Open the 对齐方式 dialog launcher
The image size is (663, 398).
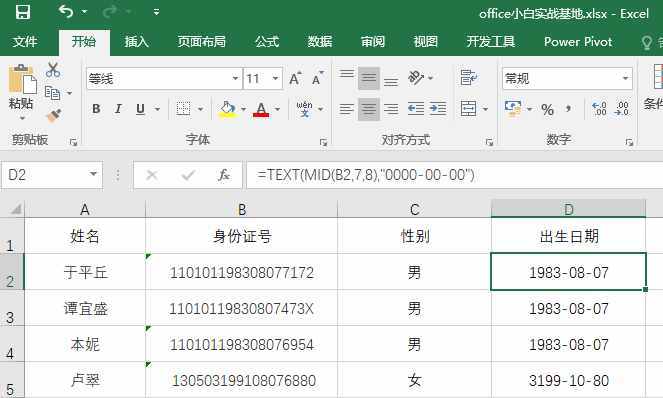489,143
